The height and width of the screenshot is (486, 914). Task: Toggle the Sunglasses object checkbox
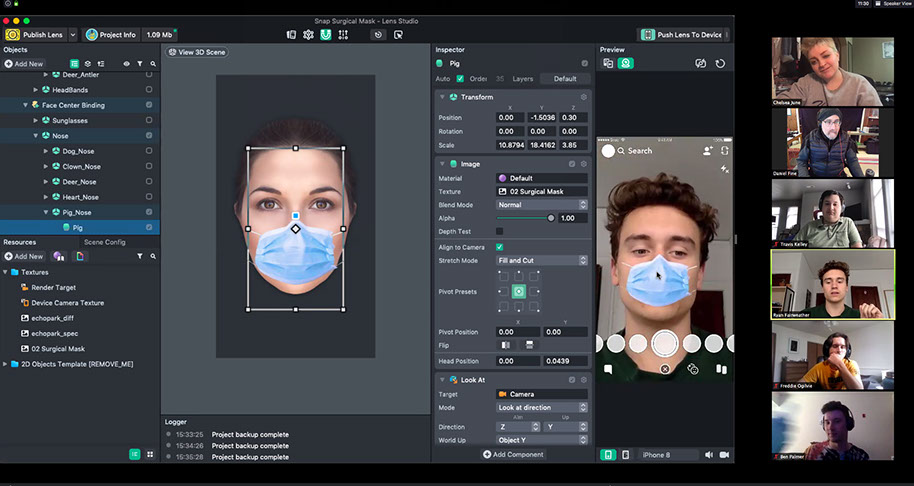149,120
